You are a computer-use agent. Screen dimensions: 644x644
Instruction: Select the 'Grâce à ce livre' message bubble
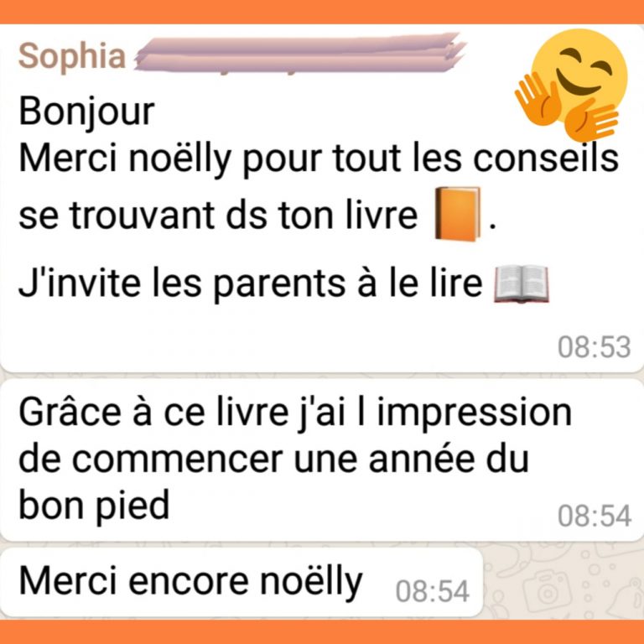[322, 460]
